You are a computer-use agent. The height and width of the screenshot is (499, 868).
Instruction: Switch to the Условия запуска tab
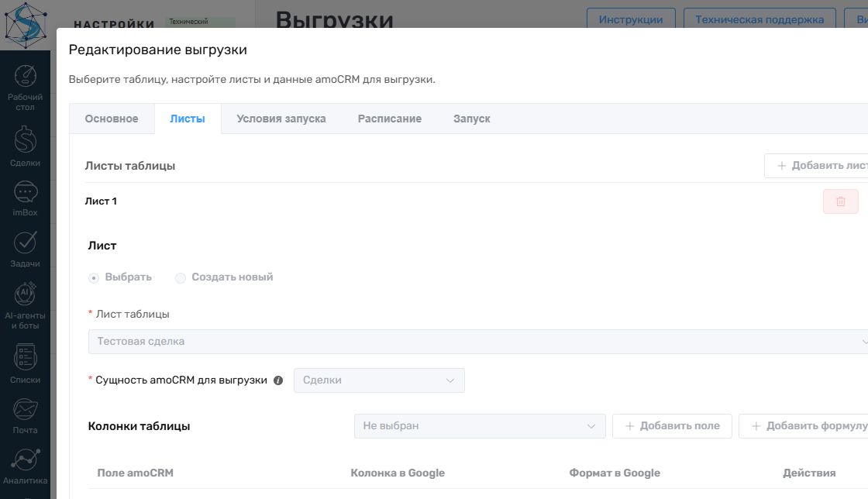click(x=281, y=119)
